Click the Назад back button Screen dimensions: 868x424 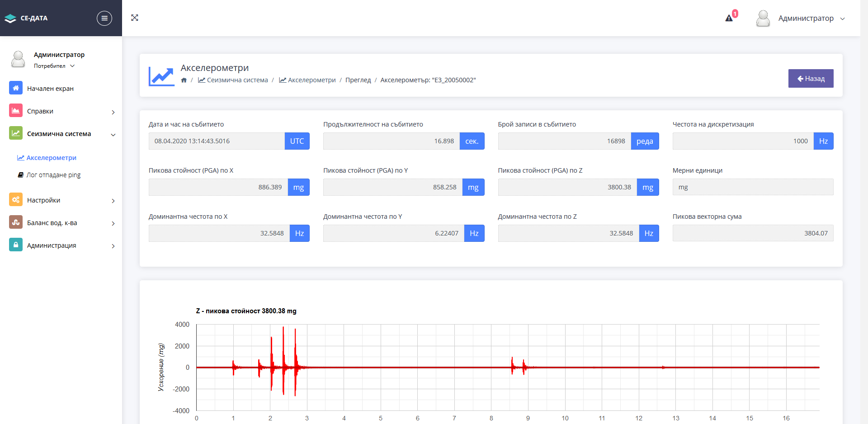(811, 79)
